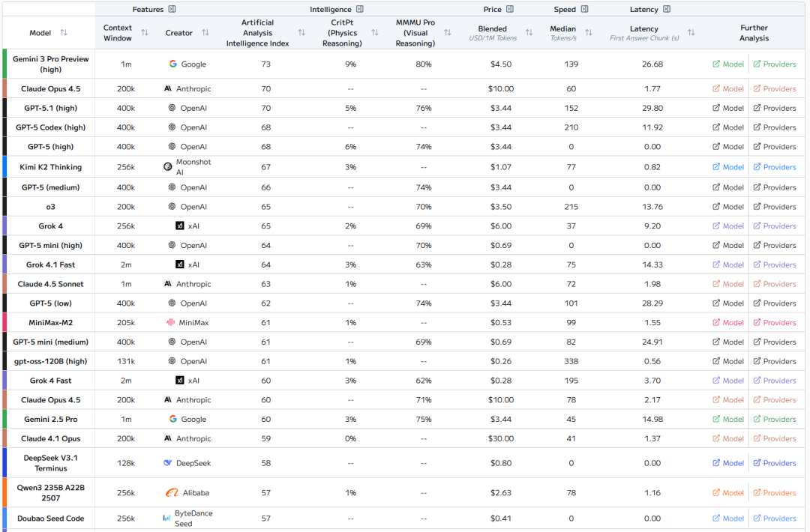Image resolution: width=810 pixels, height=532 pixels.
Task: Sort by MMMU Pro Visual Reasoning
Action: 448,33
